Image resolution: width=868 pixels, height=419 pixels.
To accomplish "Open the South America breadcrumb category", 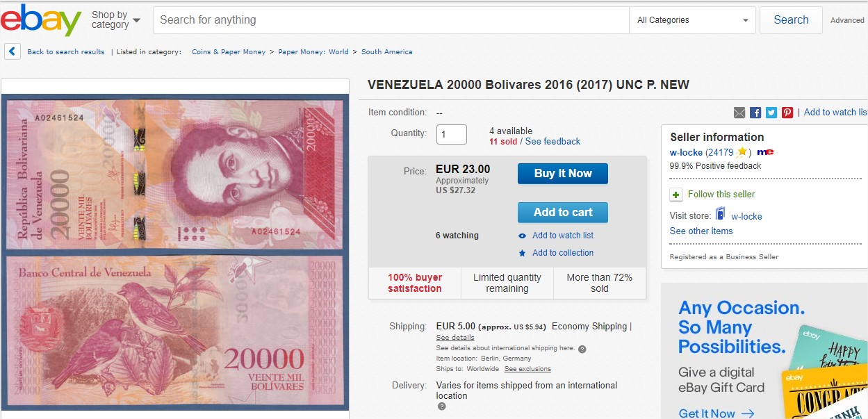I will click(386, 52).
